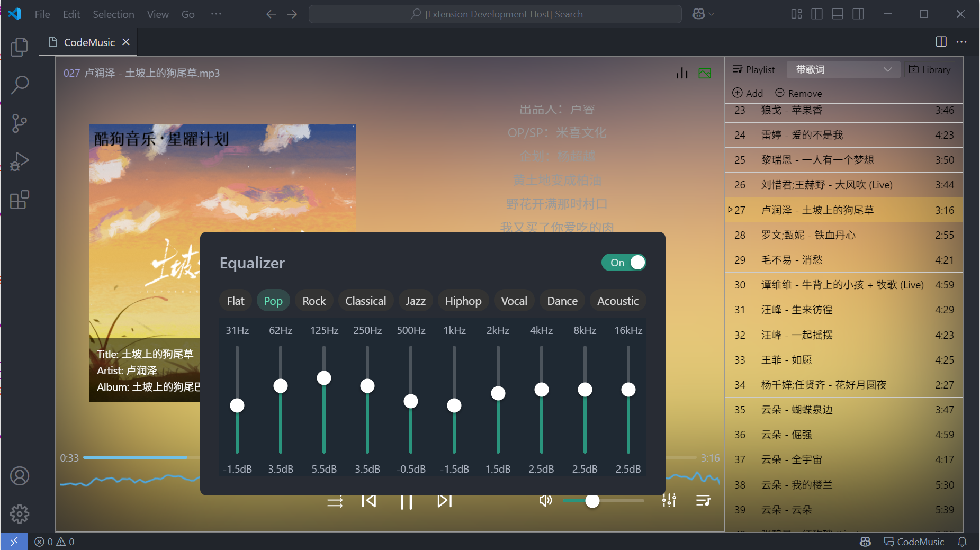This screenshot has width=980, height=550.
Task: Click the volume slider knob
Action: click(592, 501)
